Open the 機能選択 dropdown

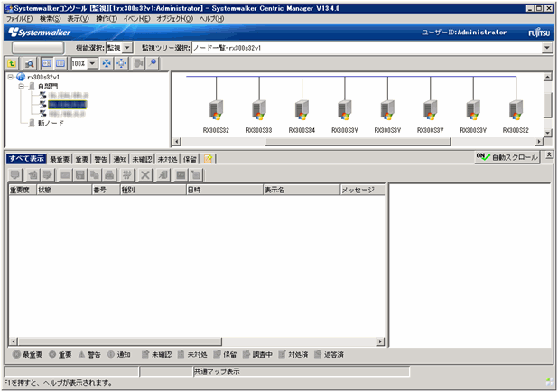(x=118, y=47)
